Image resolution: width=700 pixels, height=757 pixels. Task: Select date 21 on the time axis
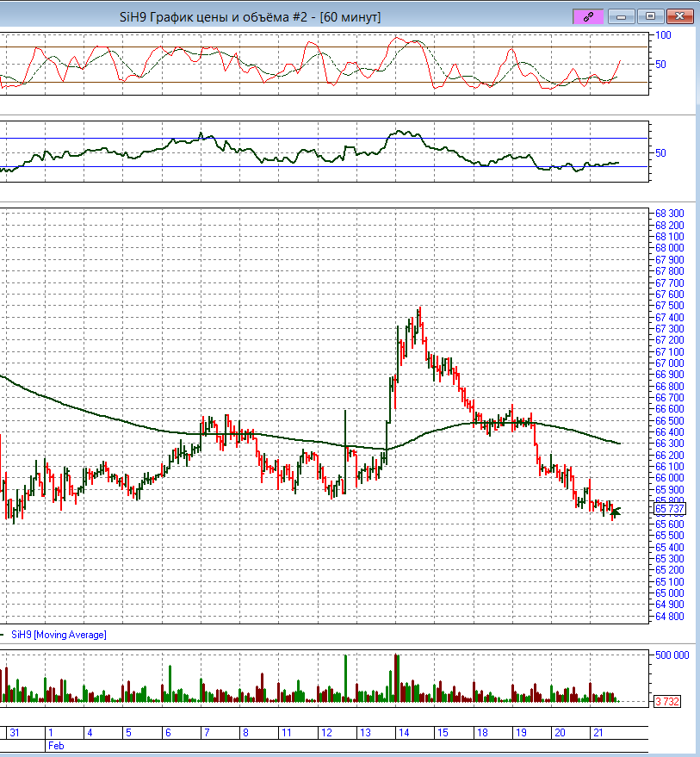(598, 732)
